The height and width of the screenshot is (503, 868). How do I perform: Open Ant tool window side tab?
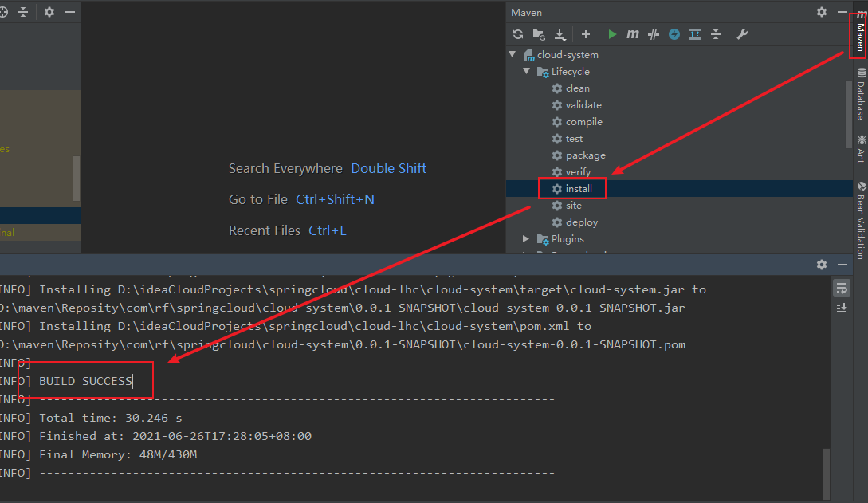point(861,149)
